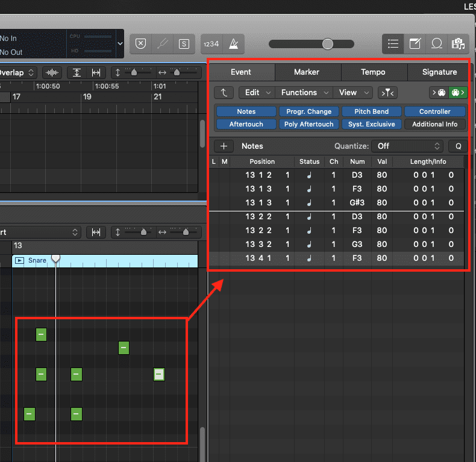Open the View menu in Event List
The height and width of the screenshot is (462, 476).
tap(353, 93)
